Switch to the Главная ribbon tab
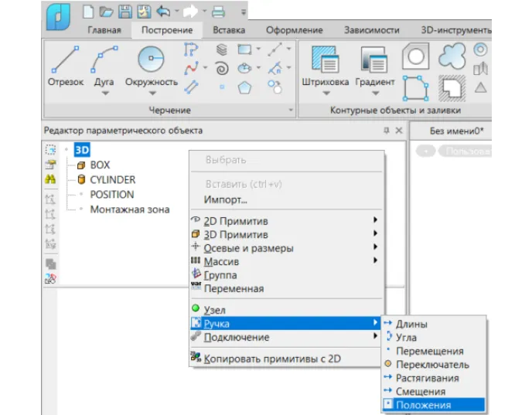The image size is (532, 415). [104, 30]
